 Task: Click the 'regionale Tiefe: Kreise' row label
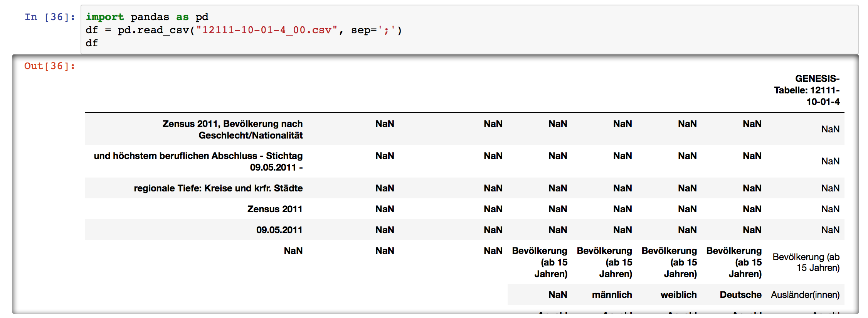coord(218,188)
